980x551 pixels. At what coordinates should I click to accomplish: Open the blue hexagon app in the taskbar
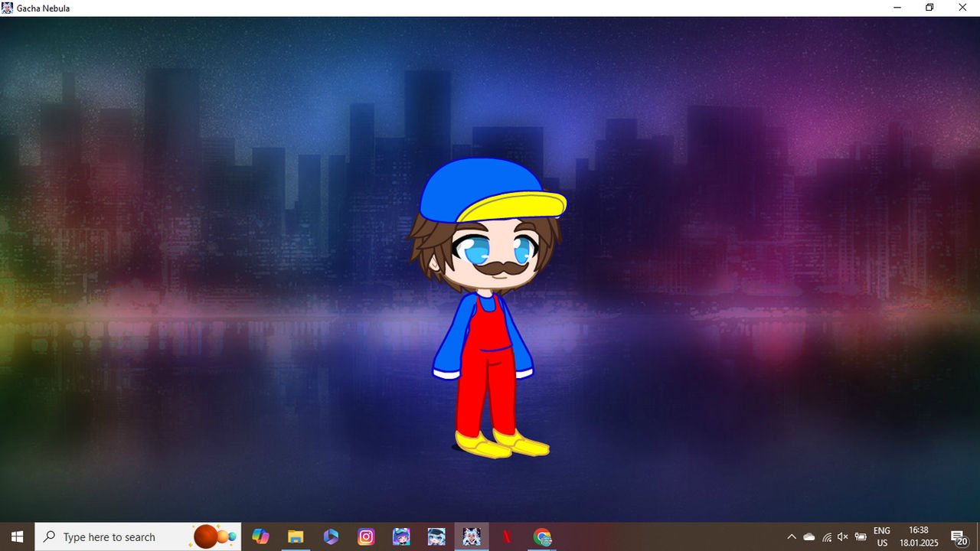point(331,536)
